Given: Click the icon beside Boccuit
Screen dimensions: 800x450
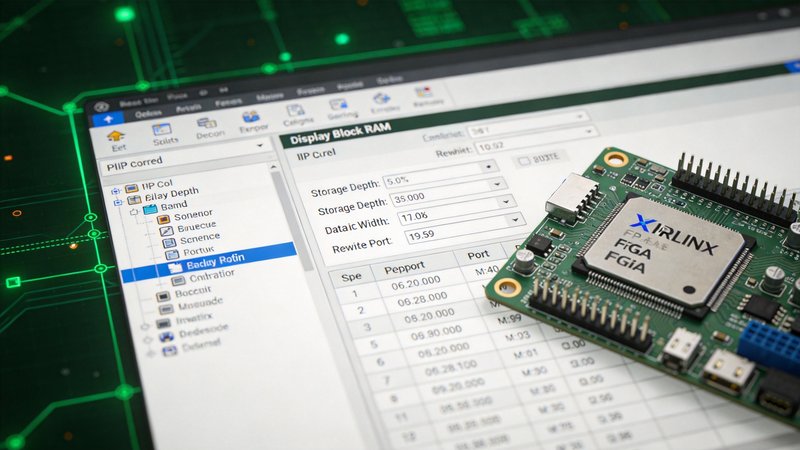Looking at the screenshot, I should tap(163, 296).
